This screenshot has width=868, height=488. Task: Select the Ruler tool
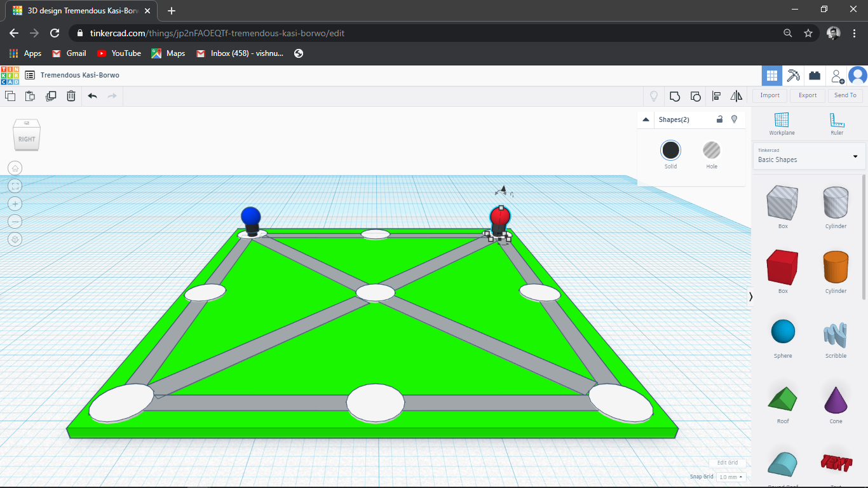click(x=837, y=123)
